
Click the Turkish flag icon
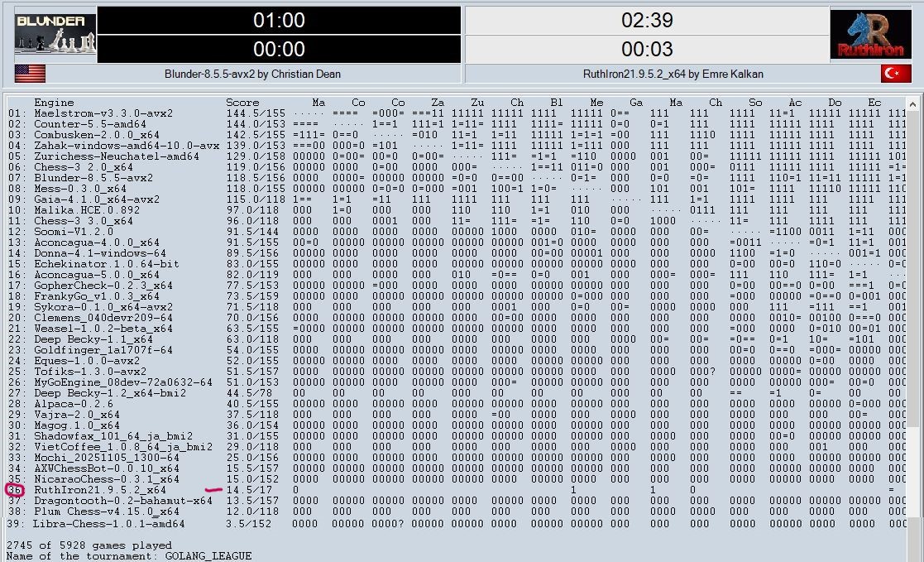[897, 74]
